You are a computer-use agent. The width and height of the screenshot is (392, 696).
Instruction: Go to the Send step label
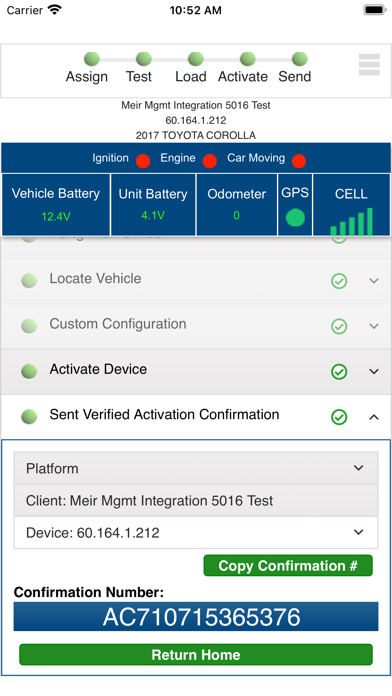[x=294, y=76]
